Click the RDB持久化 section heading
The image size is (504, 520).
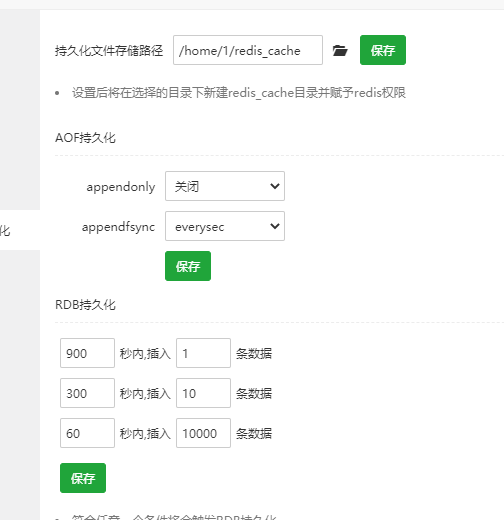point(85,305)
